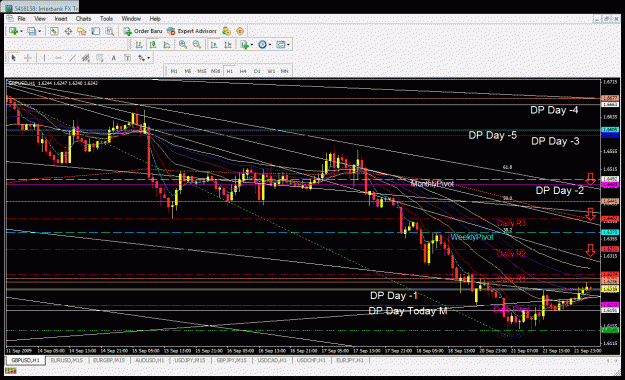The image size is (625, 380).
Task: Click the Templates icon
Action: click(281, 45)
